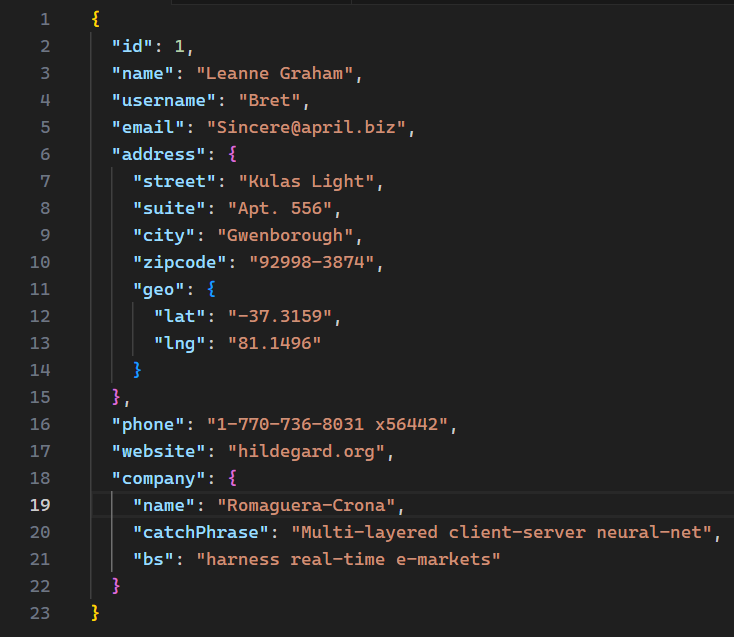Click the blue opening brace after "geo"
The image size is (734, 637).
[x=212, y=289]
